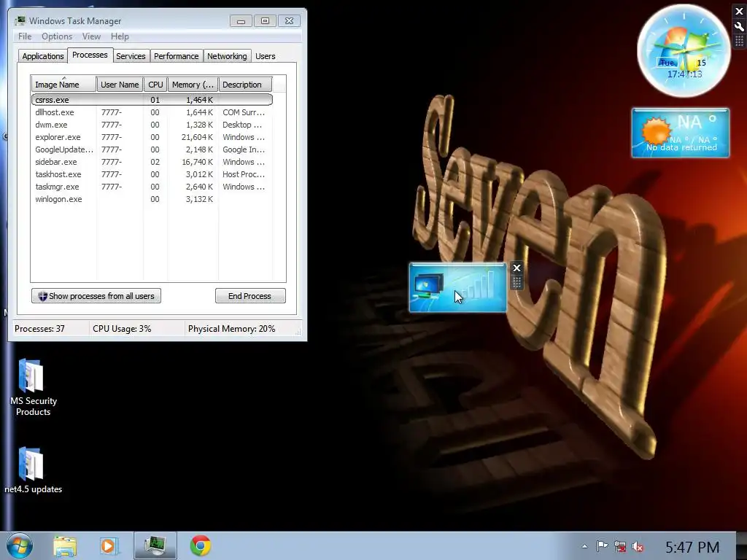Click the network monitor gadget thumbnail
Image resolution: width=747 pixels, height=560 pixels.
457,287
